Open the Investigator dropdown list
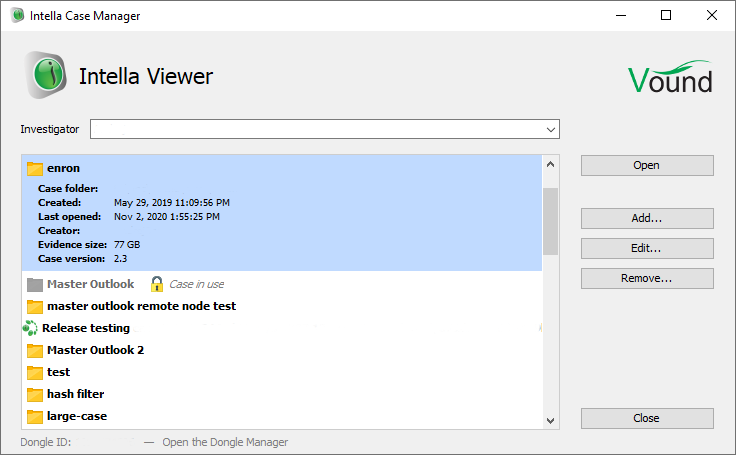736x455 pixels. (x=550, y=130)
